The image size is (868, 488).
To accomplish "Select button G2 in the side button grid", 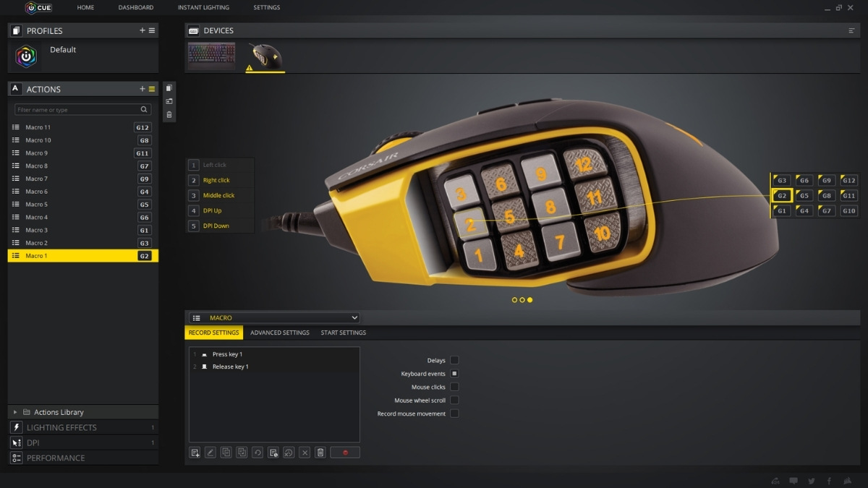I will 782,195.
